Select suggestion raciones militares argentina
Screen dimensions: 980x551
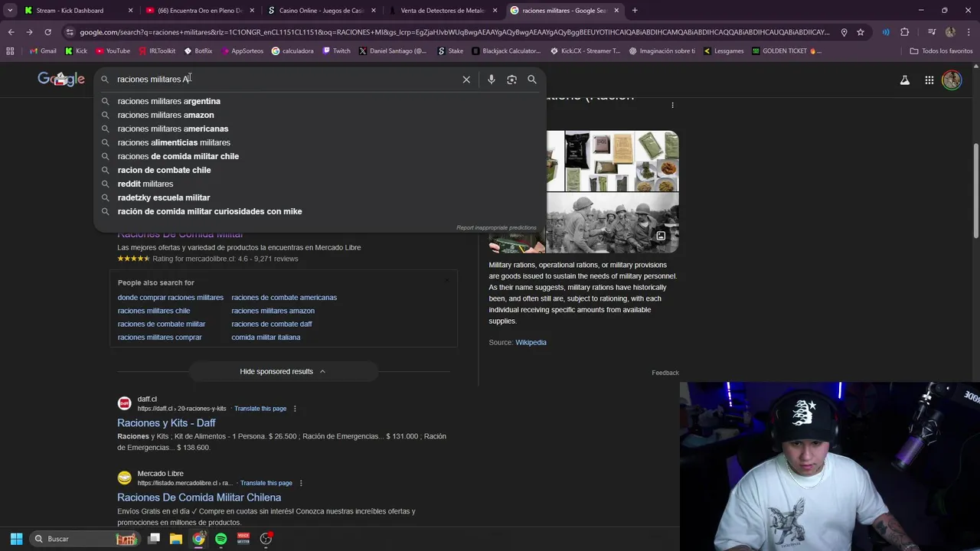click(x=319, y=101)
